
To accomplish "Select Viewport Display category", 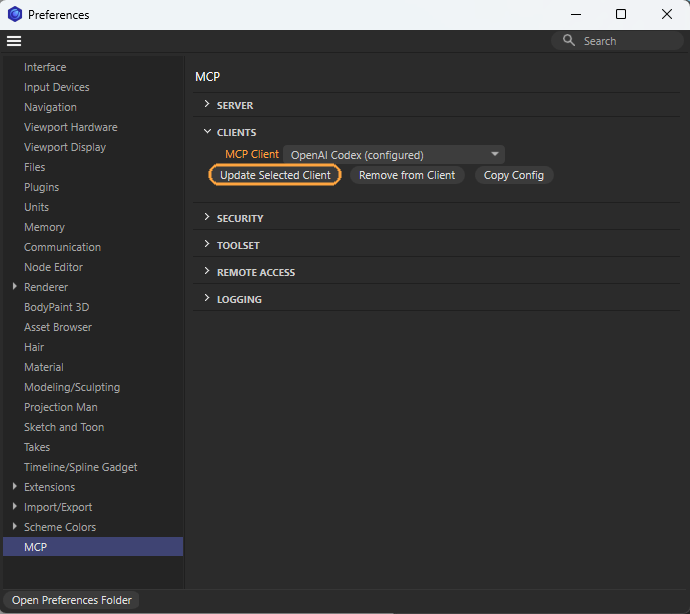I will (65, 147).
